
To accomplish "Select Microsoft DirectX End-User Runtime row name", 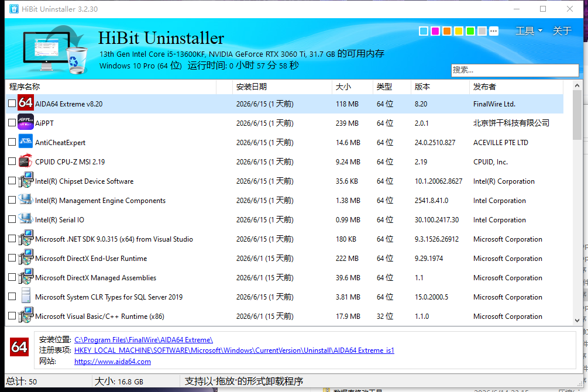I will click(x=91, y=259).
